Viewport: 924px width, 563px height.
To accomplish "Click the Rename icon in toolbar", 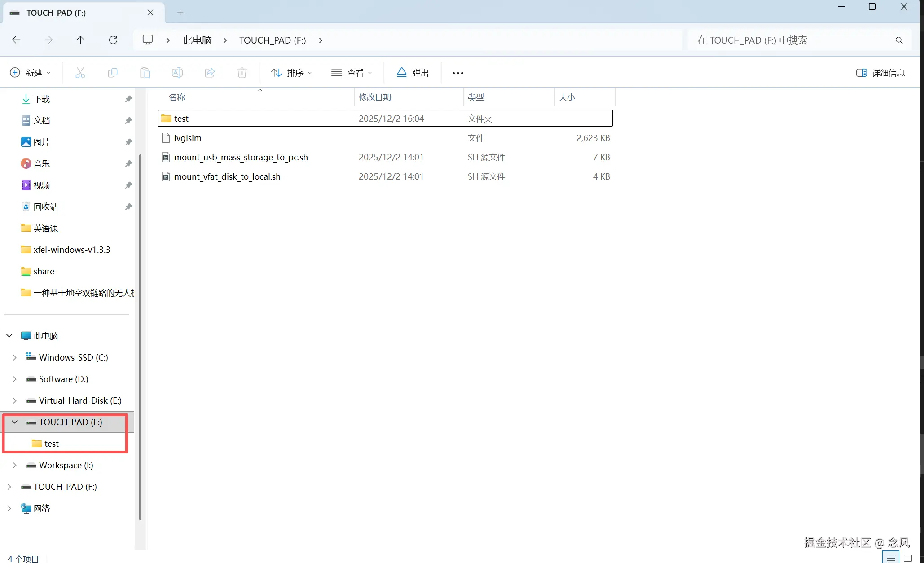I will click(177, 73).
